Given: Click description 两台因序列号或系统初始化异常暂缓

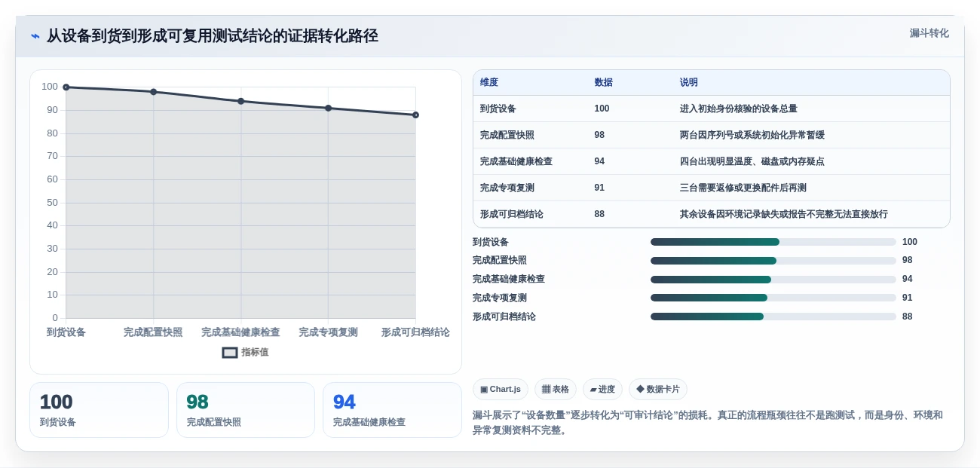Looking at the screenshot, I should click(x=752, y=135).
